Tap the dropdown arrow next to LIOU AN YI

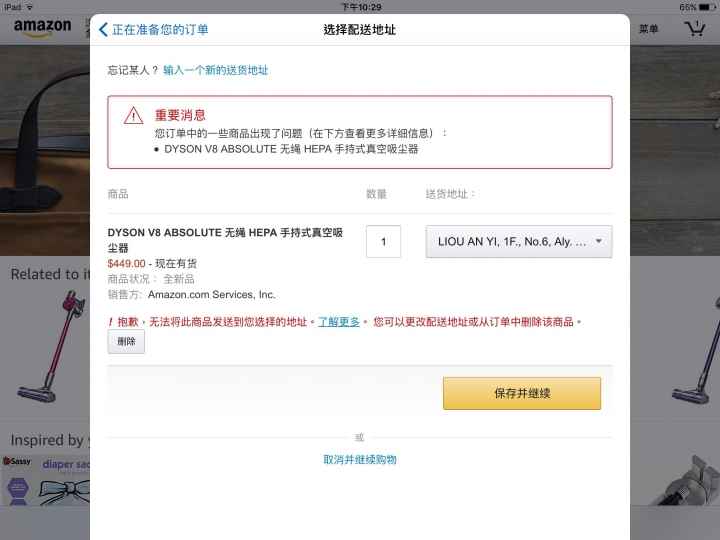(599, 241)
